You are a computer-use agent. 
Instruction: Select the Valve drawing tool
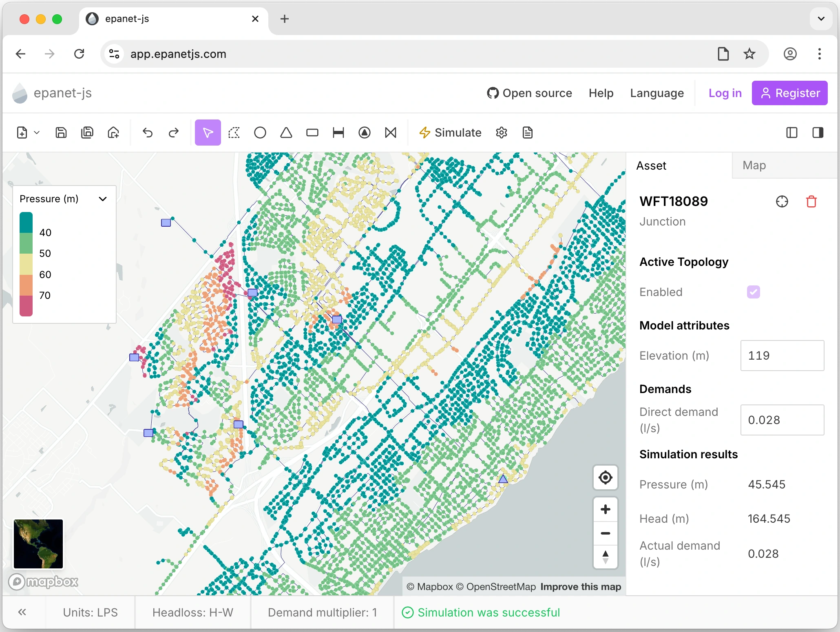(x=391, y=133)
